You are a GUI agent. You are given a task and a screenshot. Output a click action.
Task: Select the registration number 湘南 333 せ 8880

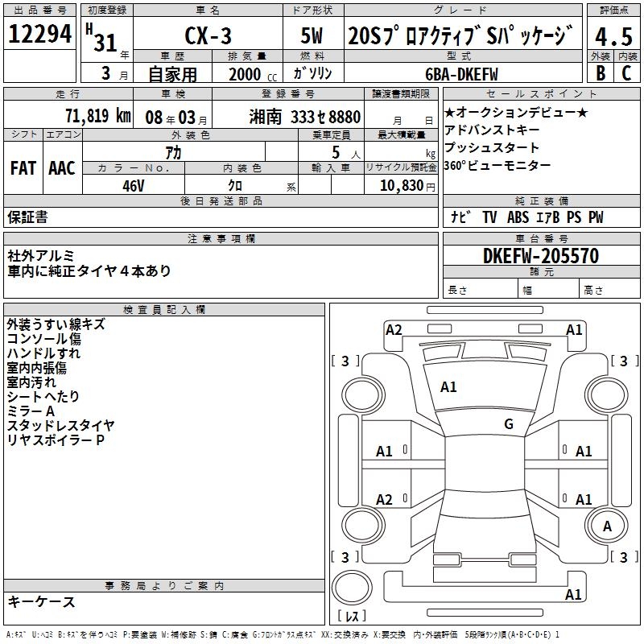[305, 117]
